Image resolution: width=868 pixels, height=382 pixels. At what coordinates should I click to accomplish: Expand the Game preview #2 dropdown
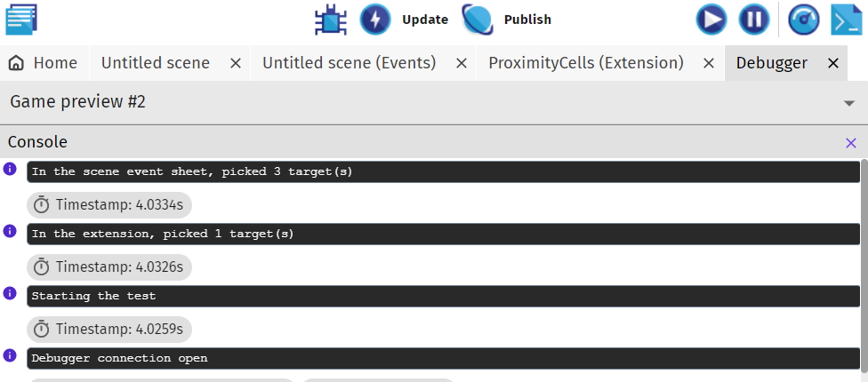click(x=848, y=103)
